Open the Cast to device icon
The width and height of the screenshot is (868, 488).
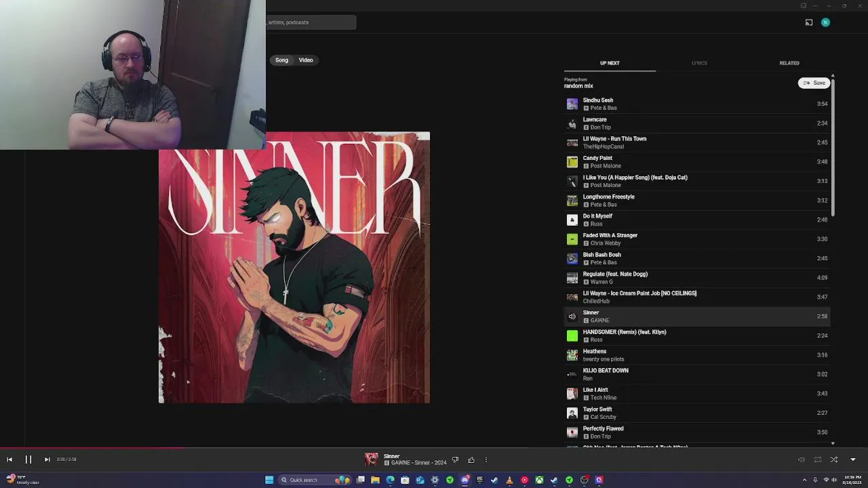[x=808, y=22]
